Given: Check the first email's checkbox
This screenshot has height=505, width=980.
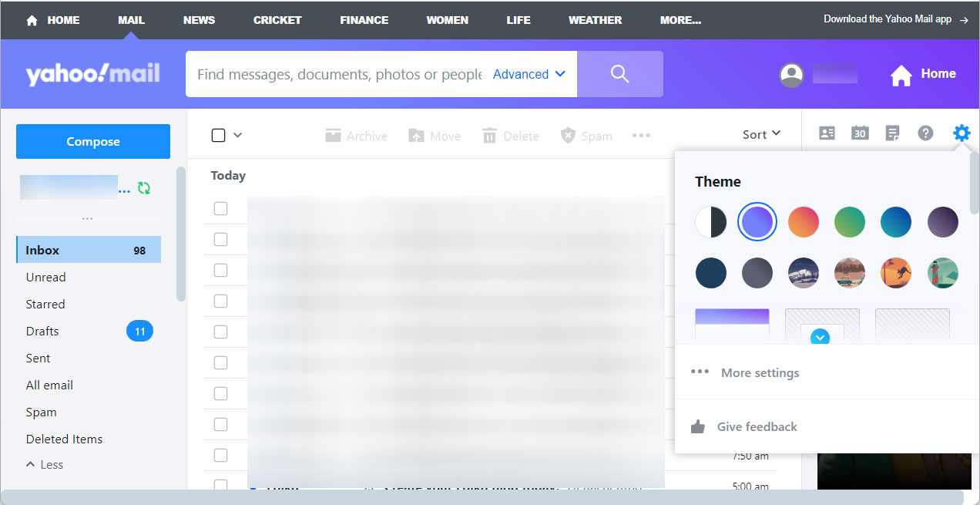Looking at the screenshot, I should click(221, 208).
